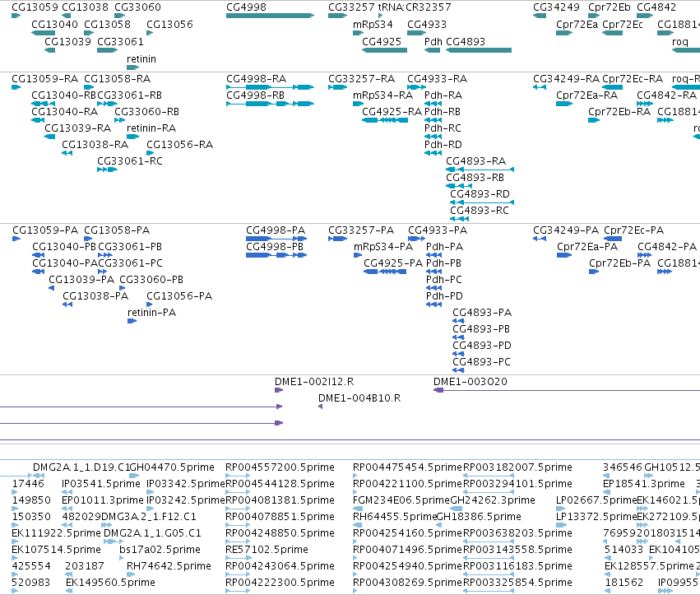Screen dimensions: 700x595
Task: Click EST GH24262.3prime
Action: pos(493,500)
